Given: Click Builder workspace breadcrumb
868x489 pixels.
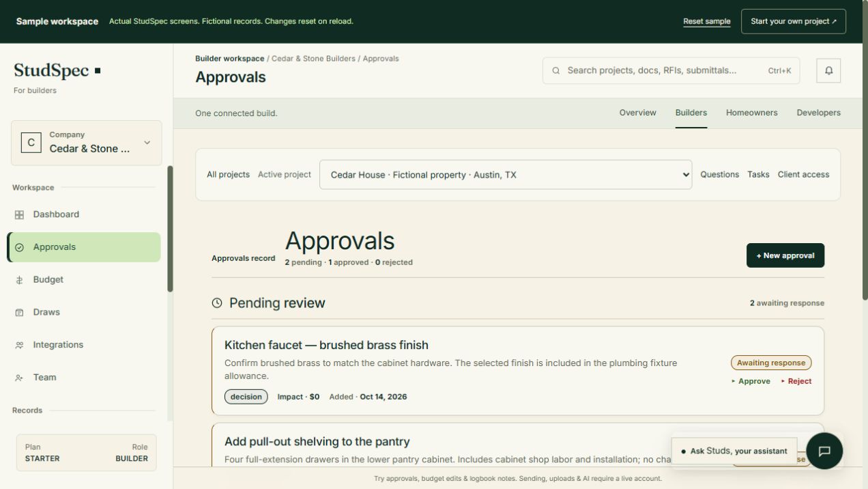Looking at the screenshot, I should coord(229,59).
